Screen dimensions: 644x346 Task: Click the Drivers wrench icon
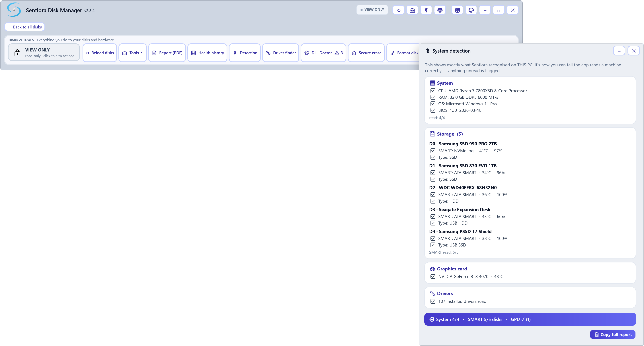click(432, 293)
